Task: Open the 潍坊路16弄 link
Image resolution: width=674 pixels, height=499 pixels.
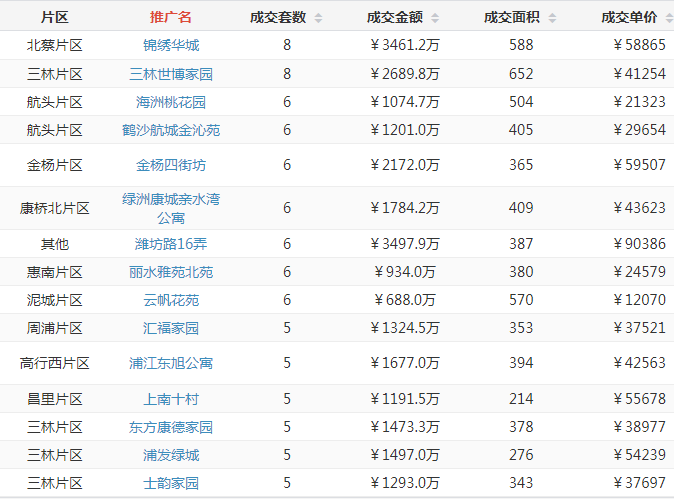Action: (x=171, y=244)
